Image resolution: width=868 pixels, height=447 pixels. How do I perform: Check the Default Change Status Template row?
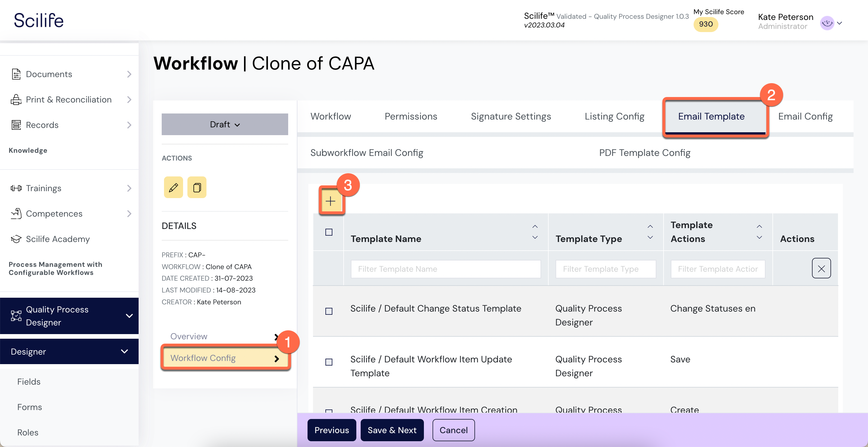point(329,311)
